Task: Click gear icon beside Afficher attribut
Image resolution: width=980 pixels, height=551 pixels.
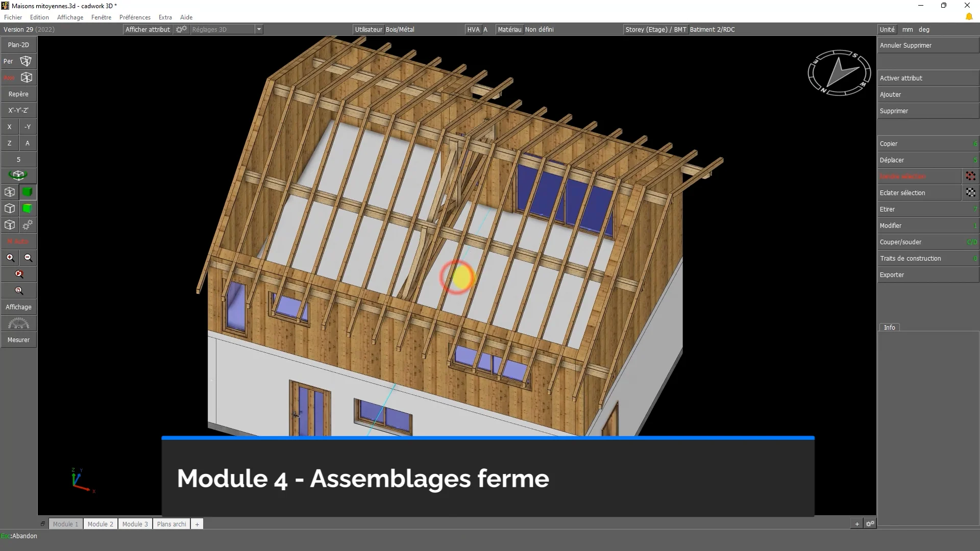Action: point(181,30)
